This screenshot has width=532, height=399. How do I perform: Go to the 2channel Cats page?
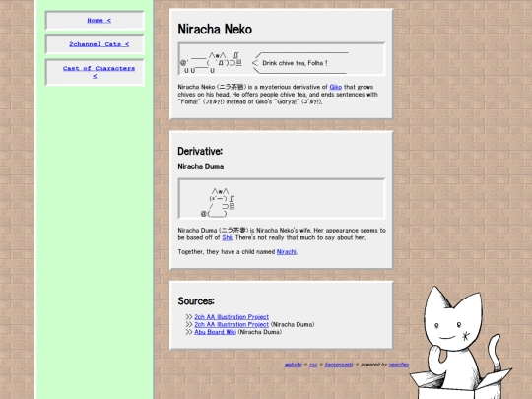point(99,44)
